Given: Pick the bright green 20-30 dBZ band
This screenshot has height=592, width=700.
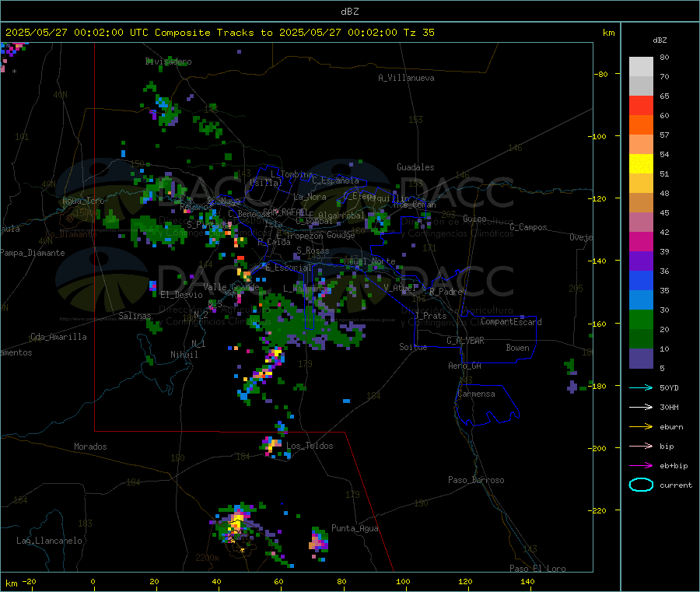Looking at the screenshot, I should pos(641,320).
